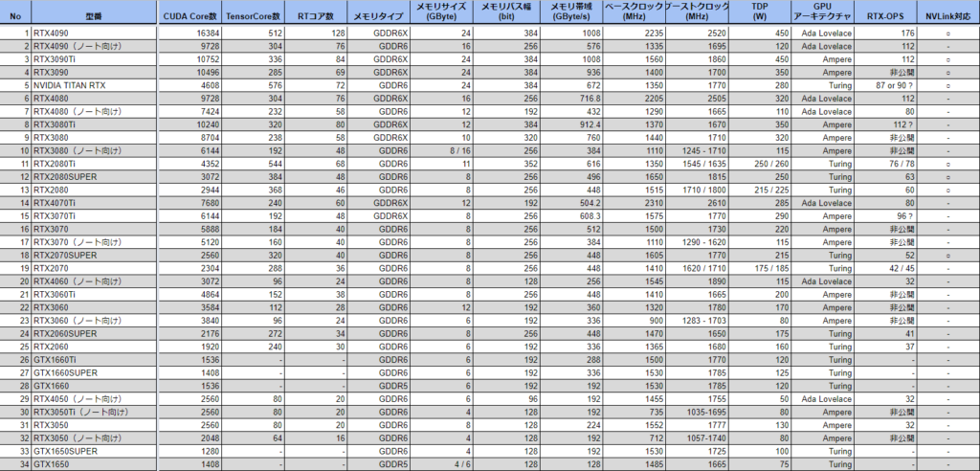This screenshot has height=471, width=980.
Task: Click the RTX3090Ti model name cell
Action: 95,59
